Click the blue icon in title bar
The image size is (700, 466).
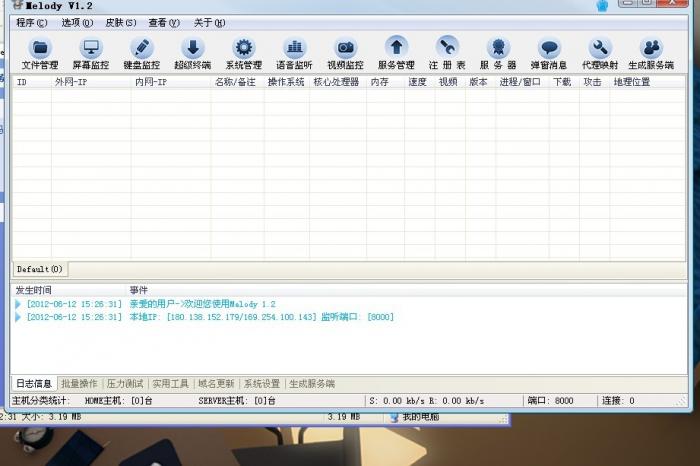[602, 5]
